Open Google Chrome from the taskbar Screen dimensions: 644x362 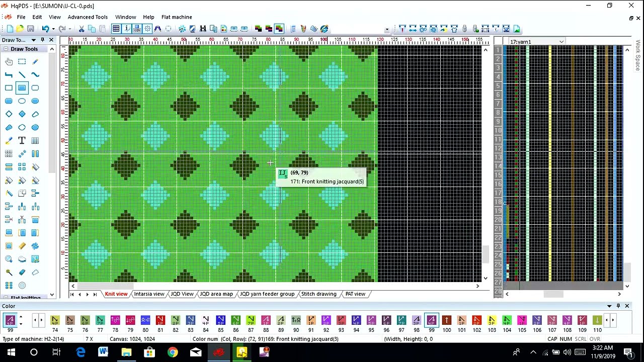click(173, 352)
